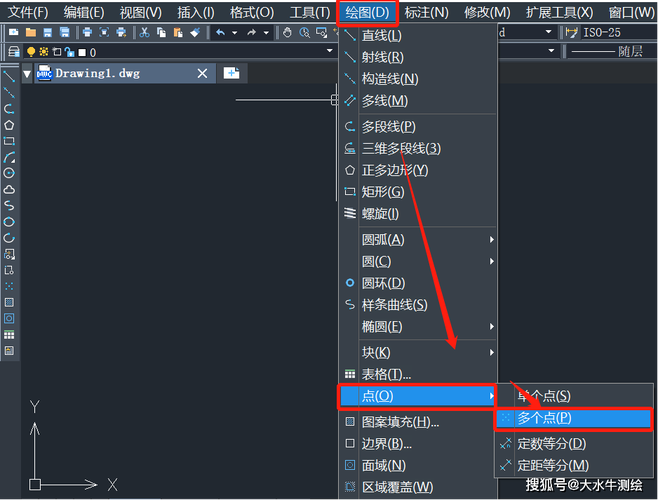Choose 图案填充(H)... from the draw menu
658x500 pixels.
point(418,422)
